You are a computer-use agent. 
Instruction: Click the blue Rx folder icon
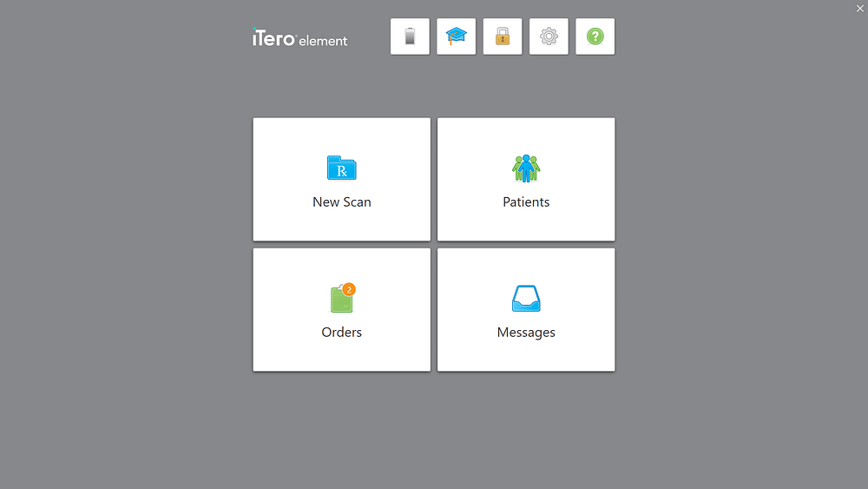pos(341,168)
